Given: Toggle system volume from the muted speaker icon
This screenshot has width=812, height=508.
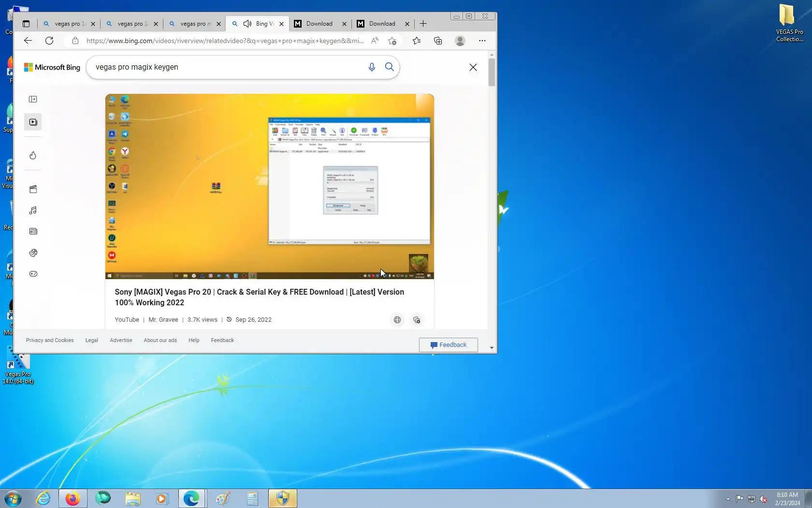Looking at the screenshot, I should tap(764, 499).
